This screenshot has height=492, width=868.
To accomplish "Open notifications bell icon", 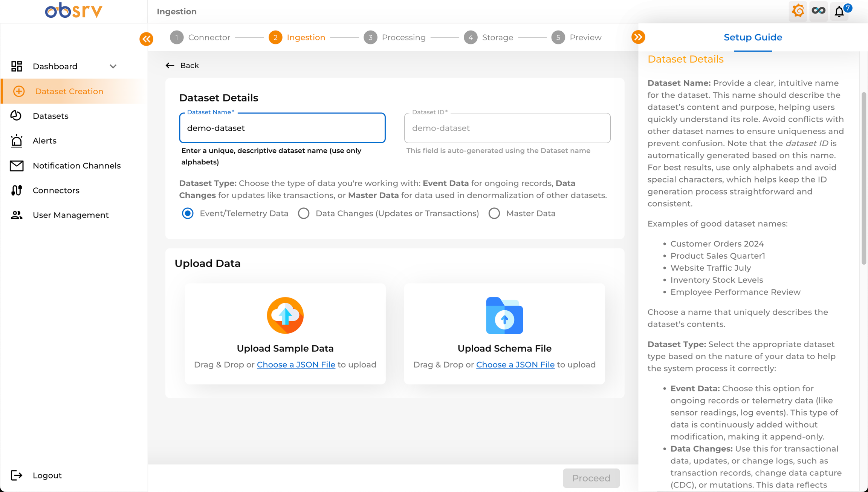I will coord(839,11).
